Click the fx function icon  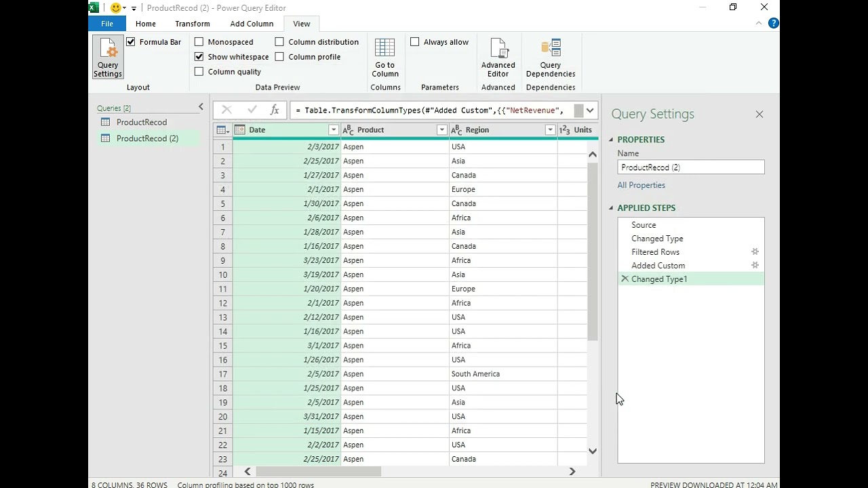pos(275,110)
